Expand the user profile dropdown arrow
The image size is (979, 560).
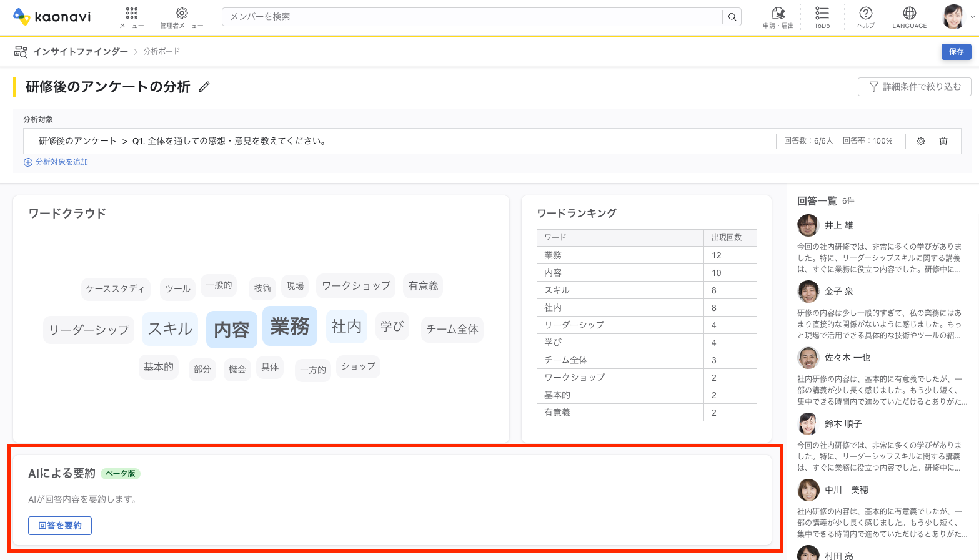click(x=972, y=17)
